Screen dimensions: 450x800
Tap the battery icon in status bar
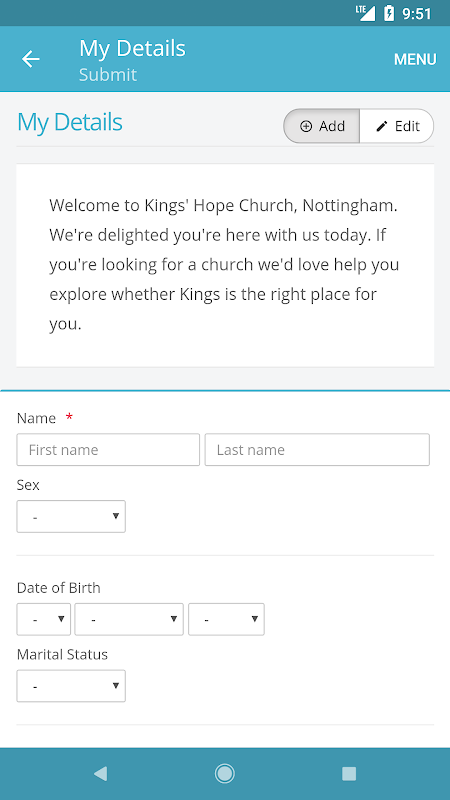coord(389,13)
